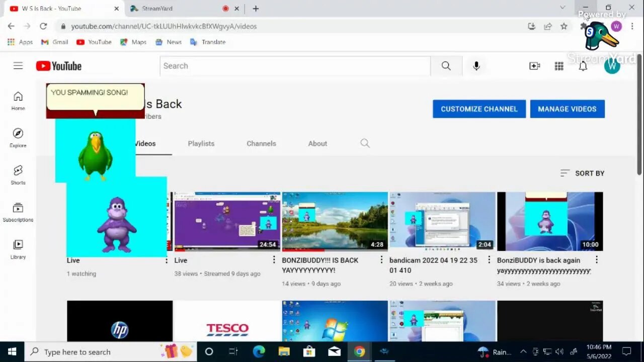The height and width of the screenshot is (362, 644).
Task: Click CUSTOMIZE CHANNEL button
Action: pyautogui.click(x=479, y=109)
